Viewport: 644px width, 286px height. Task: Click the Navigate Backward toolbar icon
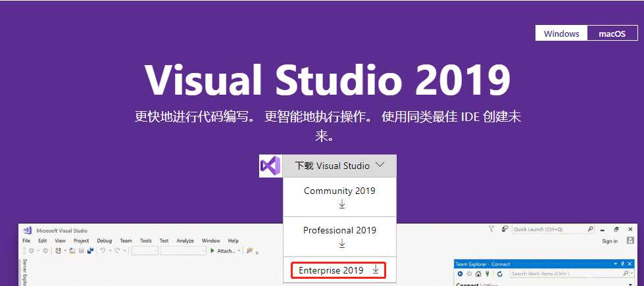click(31, 250)
